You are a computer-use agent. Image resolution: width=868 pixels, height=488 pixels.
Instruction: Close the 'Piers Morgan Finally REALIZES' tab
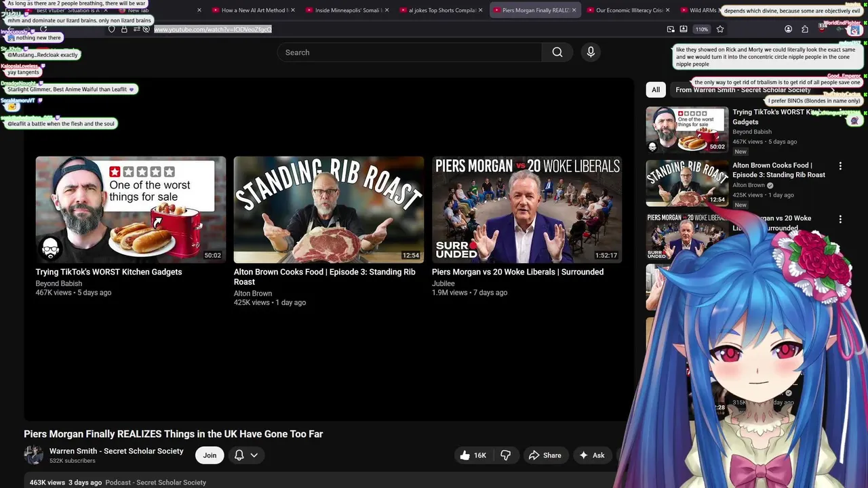(574, 10)
